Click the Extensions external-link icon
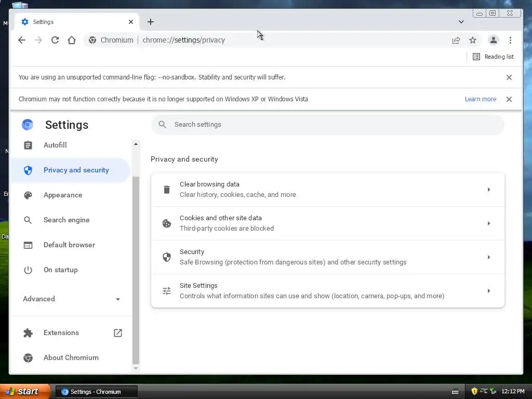 coord(118,333)
